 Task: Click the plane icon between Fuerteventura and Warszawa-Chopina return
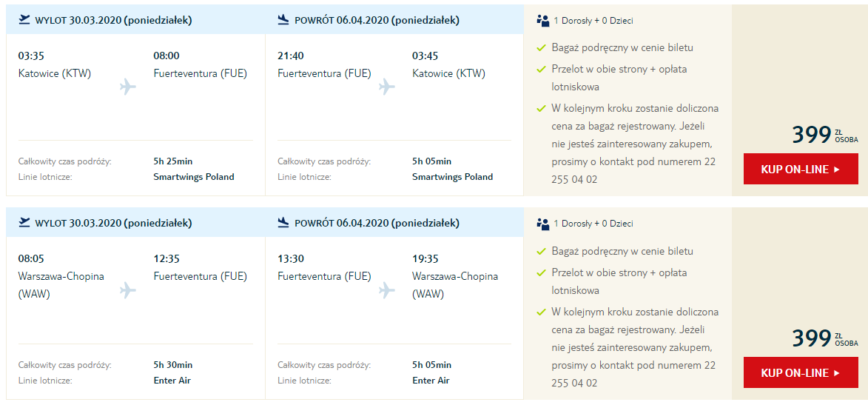pos(387,289)
